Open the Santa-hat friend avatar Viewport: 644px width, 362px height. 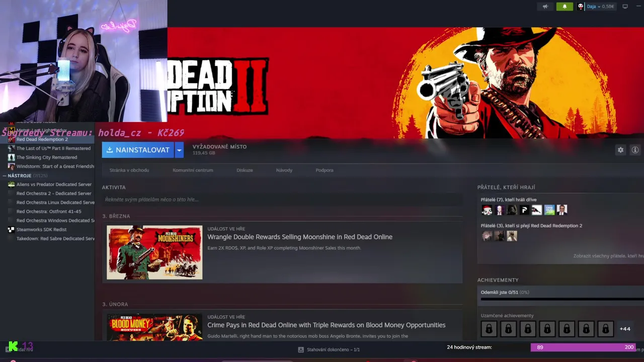(x=487, y=210)
